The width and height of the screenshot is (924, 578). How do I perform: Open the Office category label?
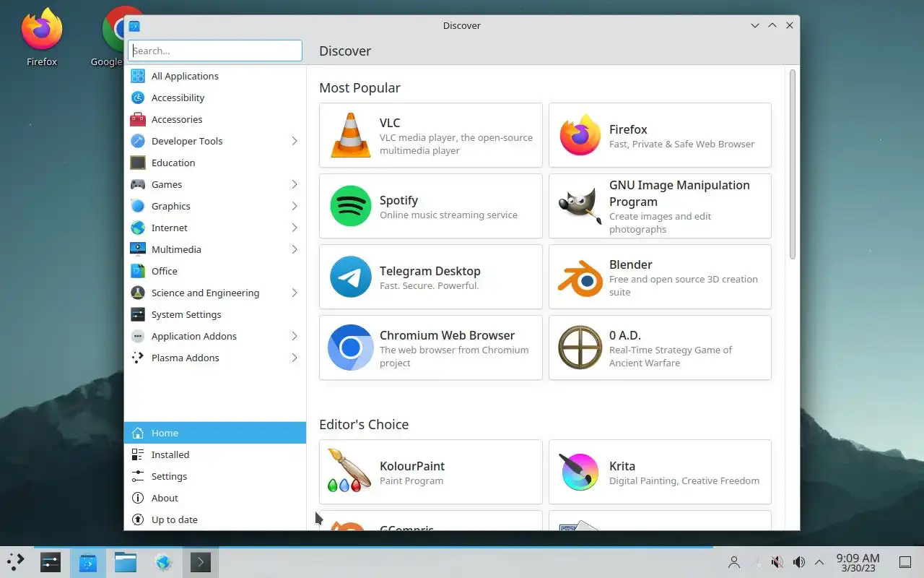[x=164, y=271]
